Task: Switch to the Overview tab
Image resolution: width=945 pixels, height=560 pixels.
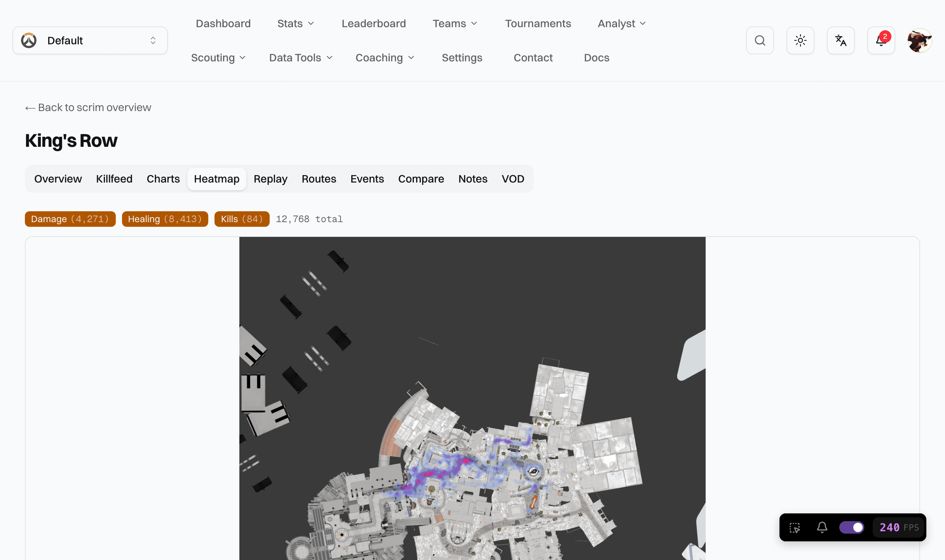Action: coord(58,179)
